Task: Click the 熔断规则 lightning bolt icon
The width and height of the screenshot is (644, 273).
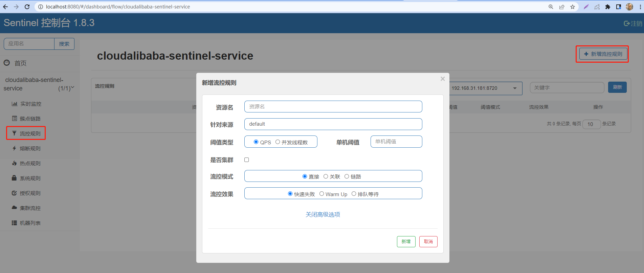Action: click(x=14, y=148)
